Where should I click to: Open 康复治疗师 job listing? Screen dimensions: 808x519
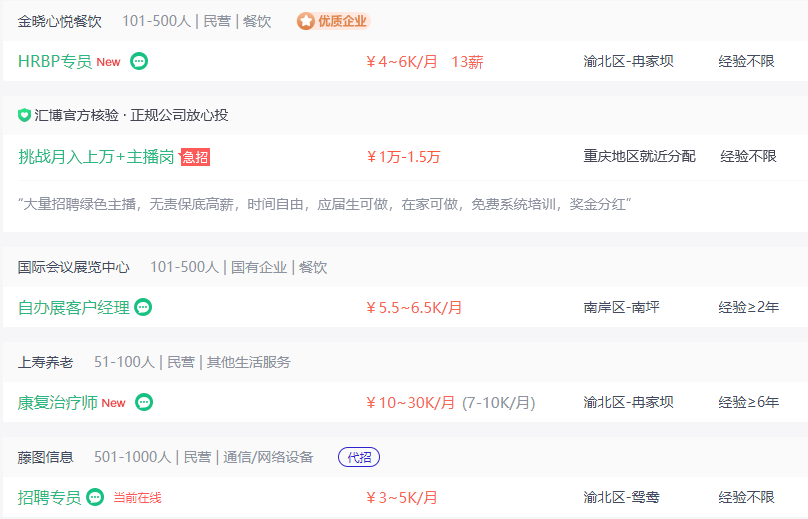point(58,403)
